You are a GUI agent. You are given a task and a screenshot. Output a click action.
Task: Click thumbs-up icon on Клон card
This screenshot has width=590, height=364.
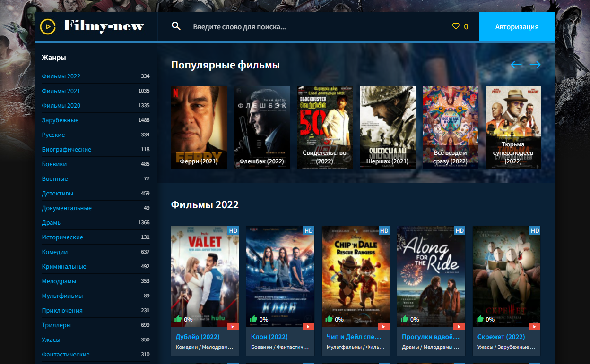tap(254, 319)
